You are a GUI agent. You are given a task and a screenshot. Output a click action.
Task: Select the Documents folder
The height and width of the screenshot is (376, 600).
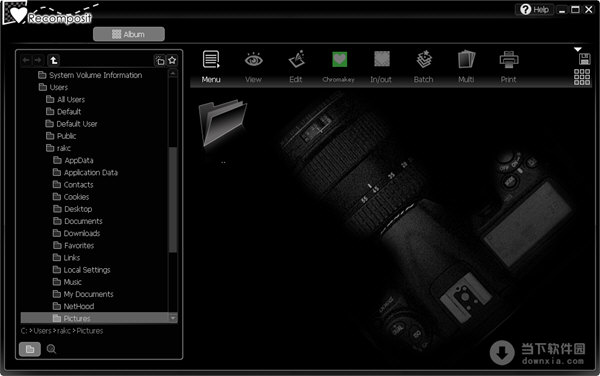(x=78, y=221)
